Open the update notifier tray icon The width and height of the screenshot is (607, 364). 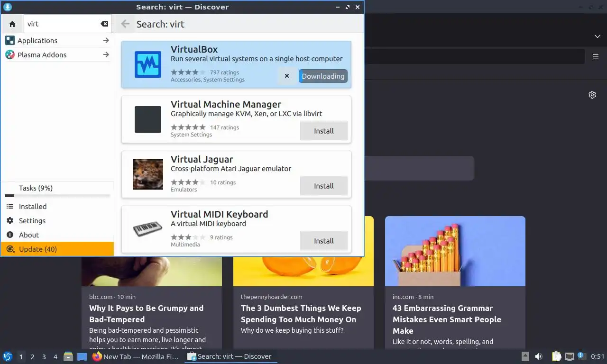coord(581,356)
